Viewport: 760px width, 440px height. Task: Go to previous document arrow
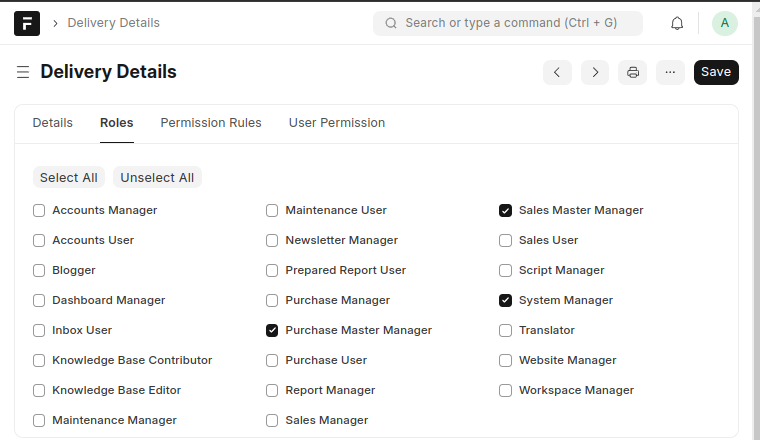[557, 72]
